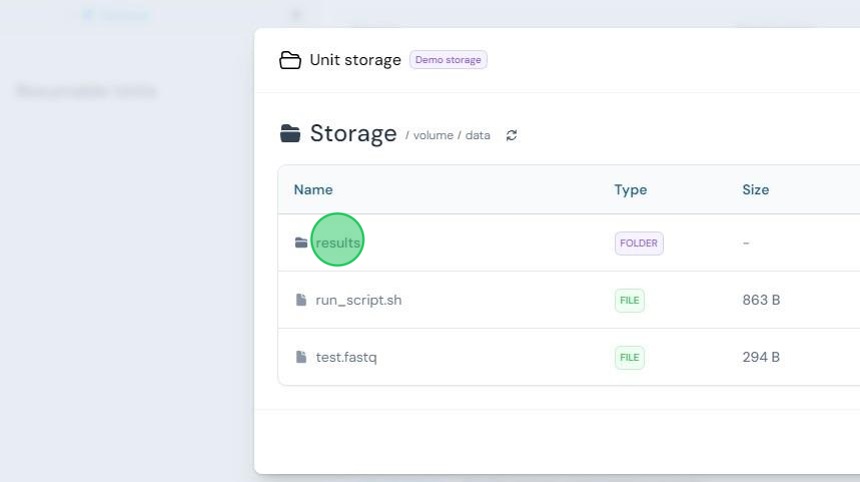Image resolution: width=860 pixels, height=482 pixels.
Task: Refresh the storage file listing
Action: (x=511, y=135)
